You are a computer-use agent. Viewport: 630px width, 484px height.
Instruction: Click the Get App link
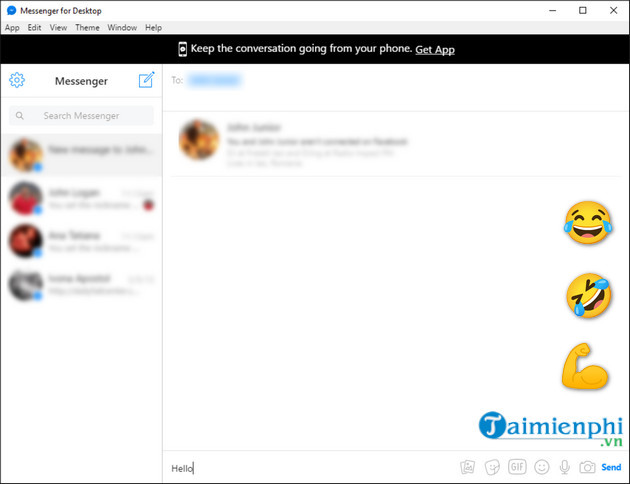(x=435, y=49)
